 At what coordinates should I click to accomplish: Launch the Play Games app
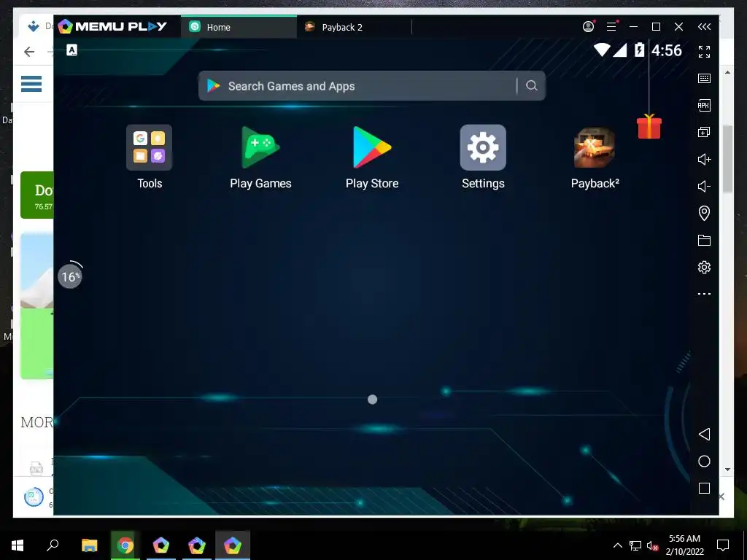coord(260,147)
